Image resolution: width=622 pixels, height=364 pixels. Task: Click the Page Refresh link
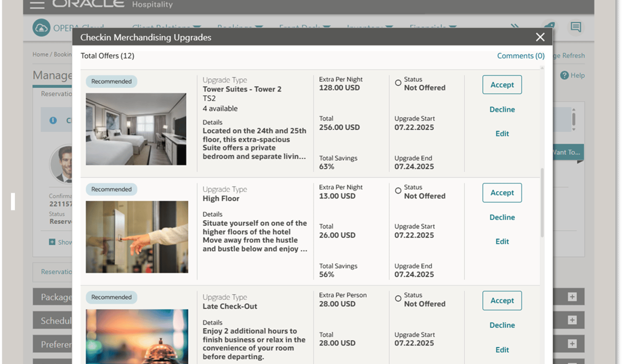[x=569, y=56]
